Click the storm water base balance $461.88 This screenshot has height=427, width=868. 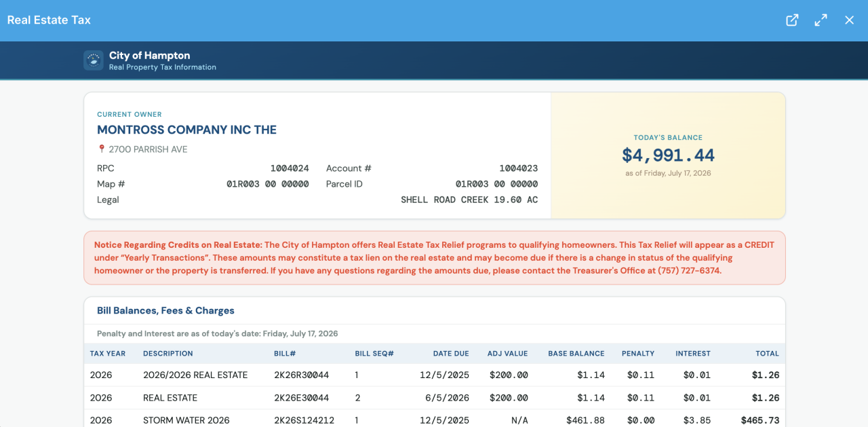tap(585, 420)
